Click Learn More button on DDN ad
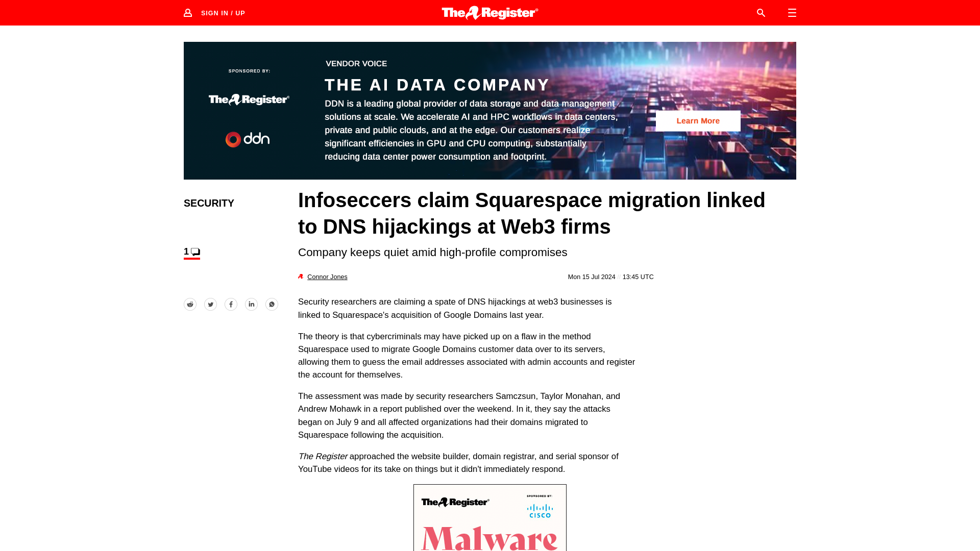 tap(698, 120)
